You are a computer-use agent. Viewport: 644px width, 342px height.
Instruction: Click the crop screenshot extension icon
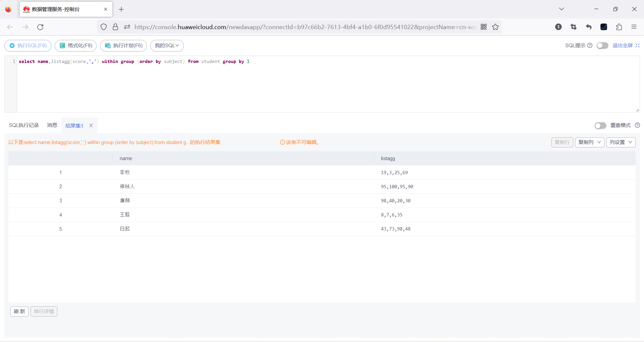574,27
